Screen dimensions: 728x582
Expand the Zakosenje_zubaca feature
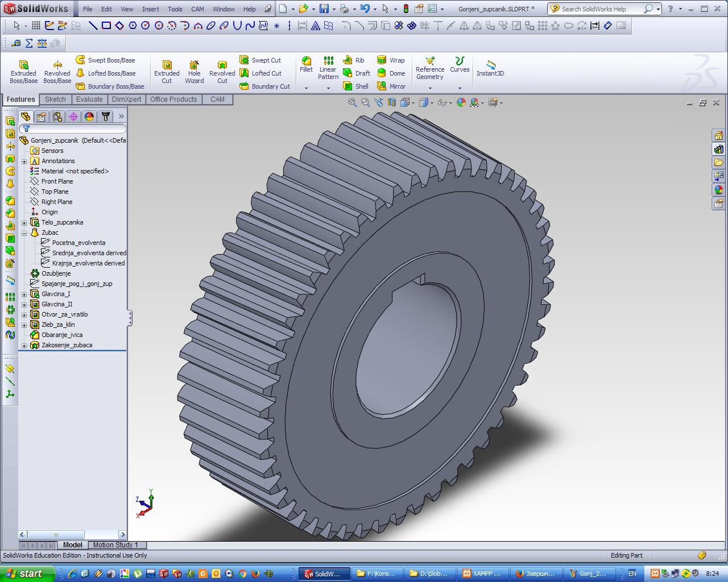coord(24,346)
